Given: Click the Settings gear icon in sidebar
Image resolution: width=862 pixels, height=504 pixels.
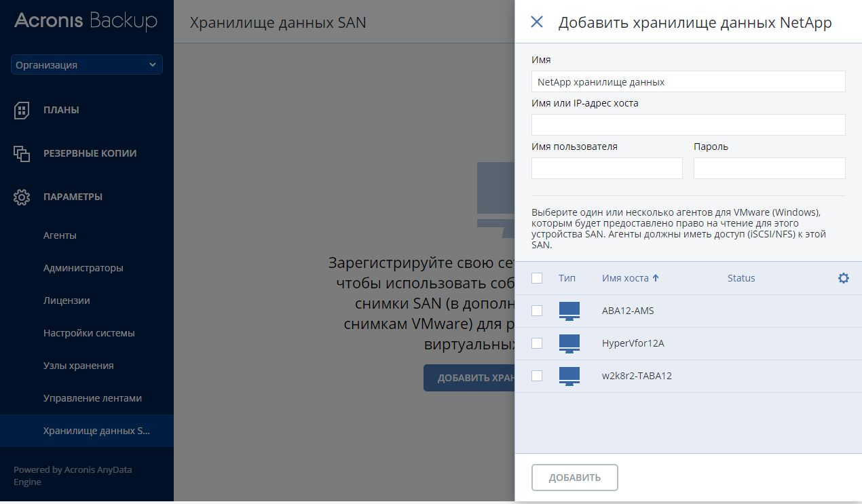Looking at the screenshot, I should point(22,197).
